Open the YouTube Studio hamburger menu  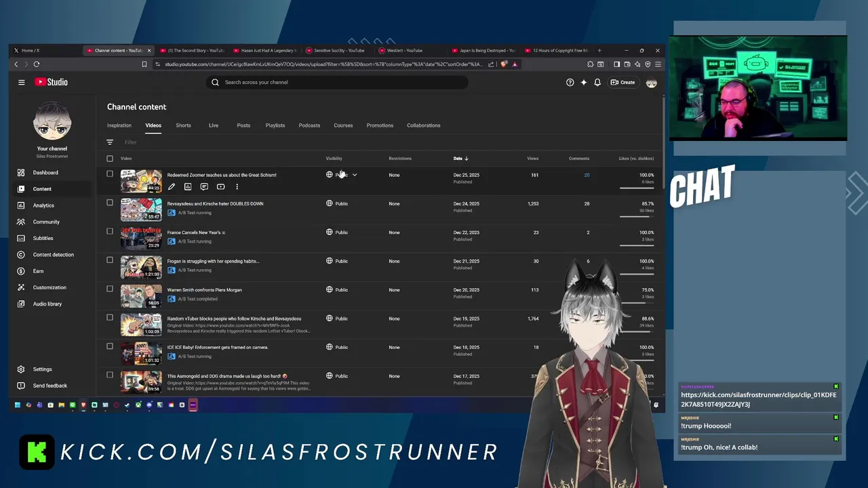coord(21,82)
